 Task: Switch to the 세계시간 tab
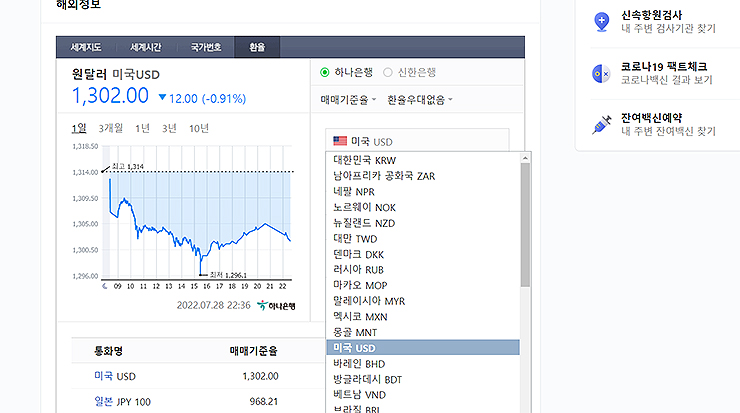click(146, 47)
